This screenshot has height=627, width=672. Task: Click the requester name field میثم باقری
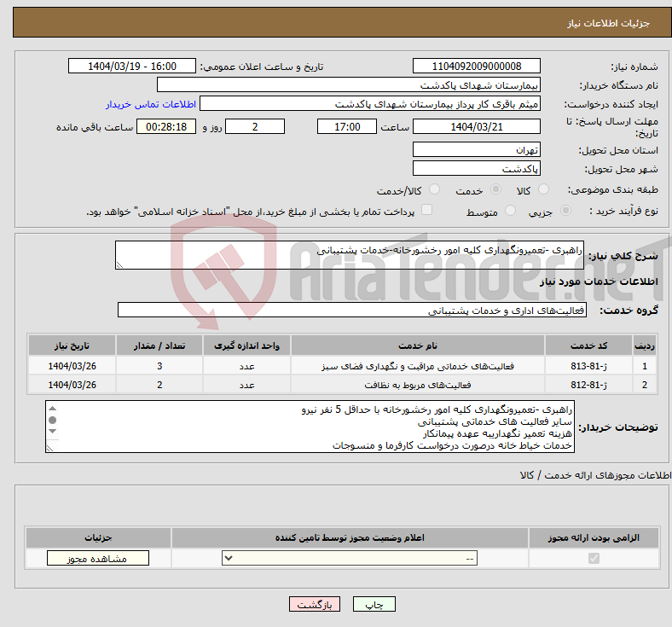[370, 104]
